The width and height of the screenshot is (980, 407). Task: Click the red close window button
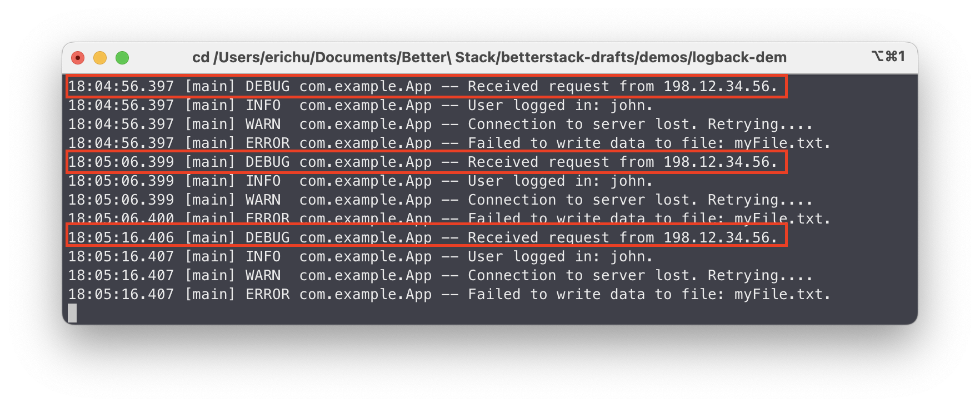point(78,58)
